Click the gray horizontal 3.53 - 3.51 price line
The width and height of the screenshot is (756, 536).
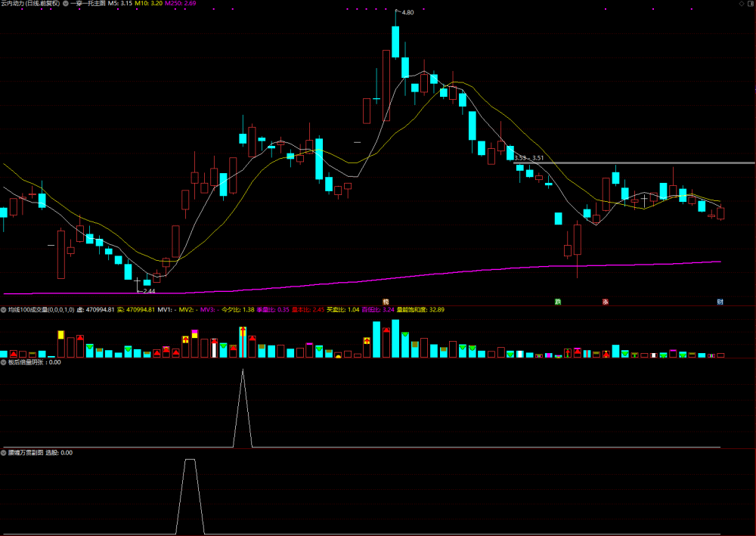(634, 163)
